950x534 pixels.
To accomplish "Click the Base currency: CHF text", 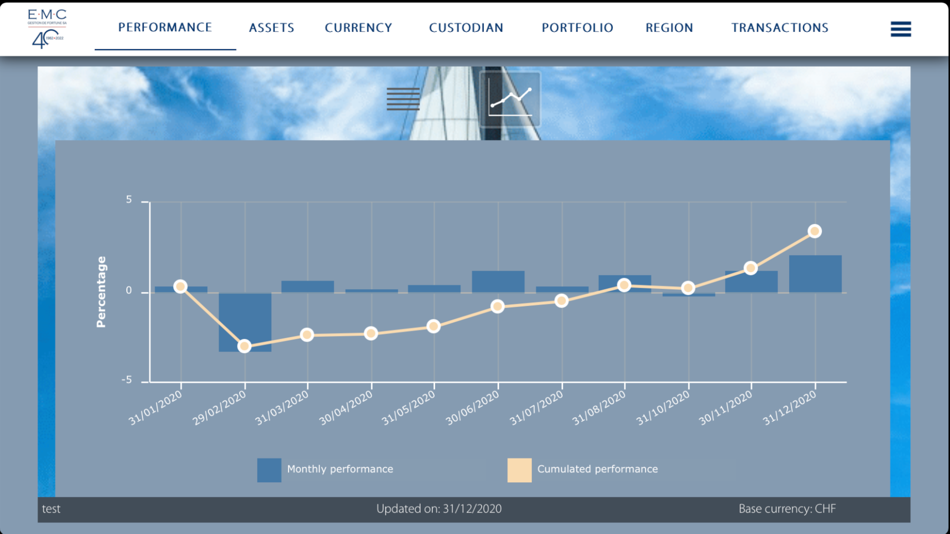I will pos(787,509).
